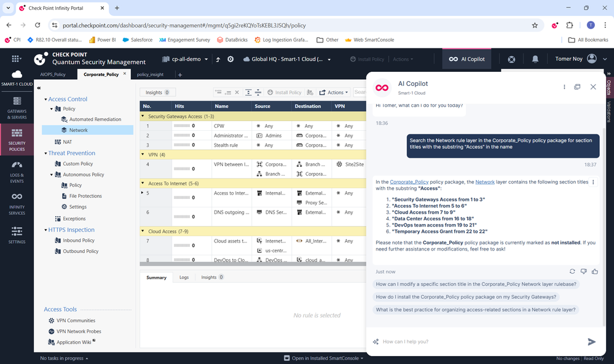
Task: Open Global HQ - Smart-1 Cloud dropdown
Action: [x=287, y=59]
